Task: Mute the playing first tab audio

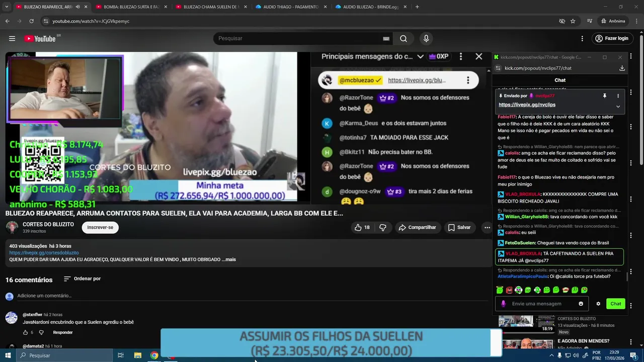Action: pyautogui.click(x=77, y=7)
